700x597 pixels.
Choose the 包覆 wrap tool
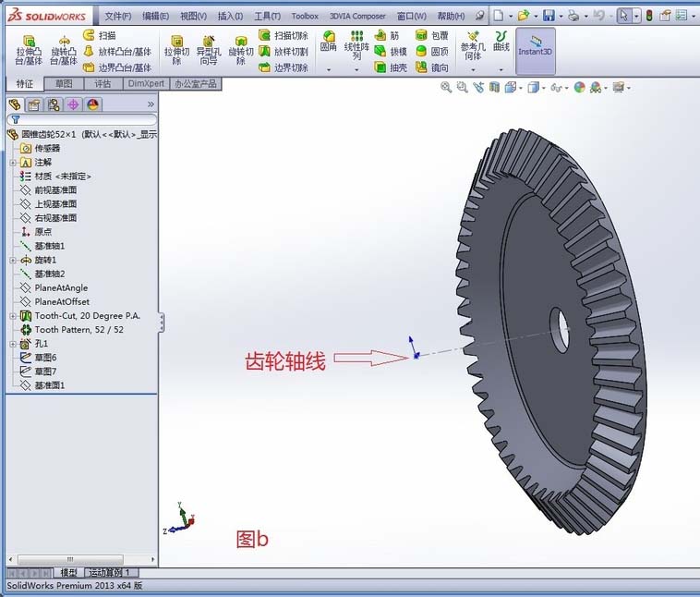pos(431,35)
